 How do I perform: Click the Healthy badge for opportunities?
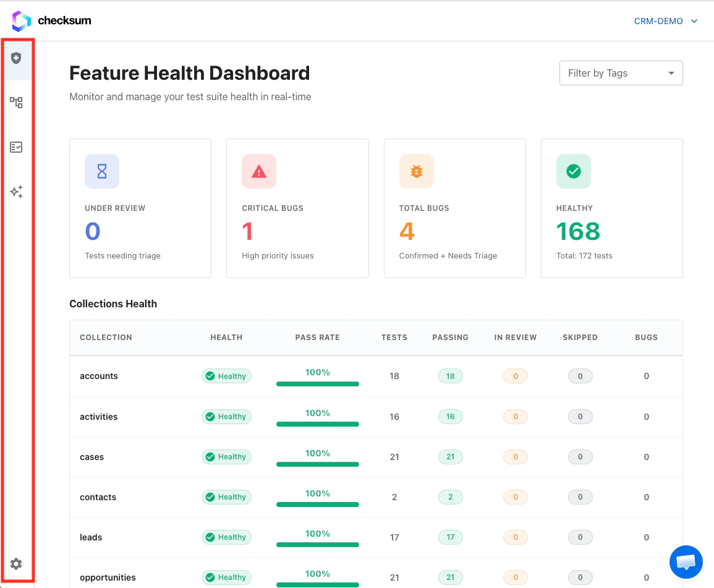pos(226,577)
